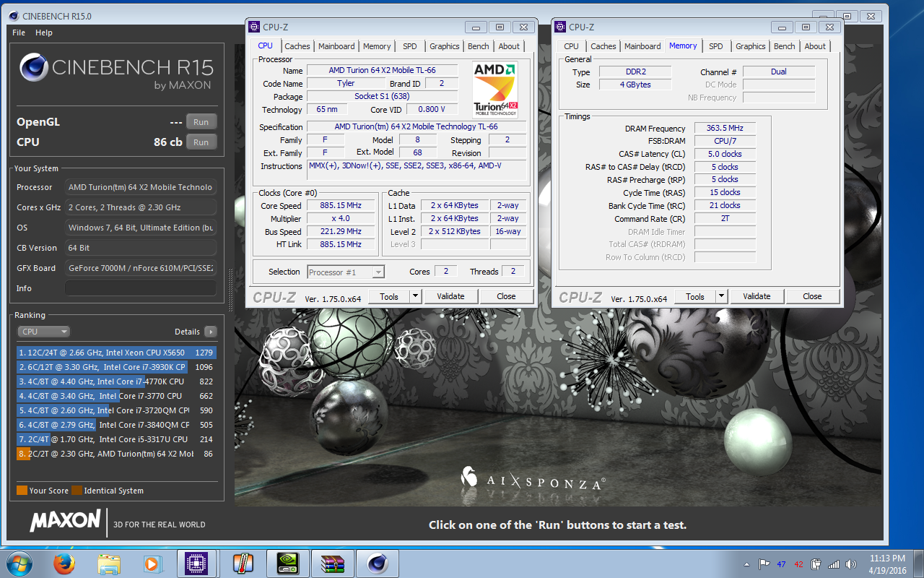
Task: Open Mainboard tab in right CPU-Z window
Action: (x=642, y=46)
